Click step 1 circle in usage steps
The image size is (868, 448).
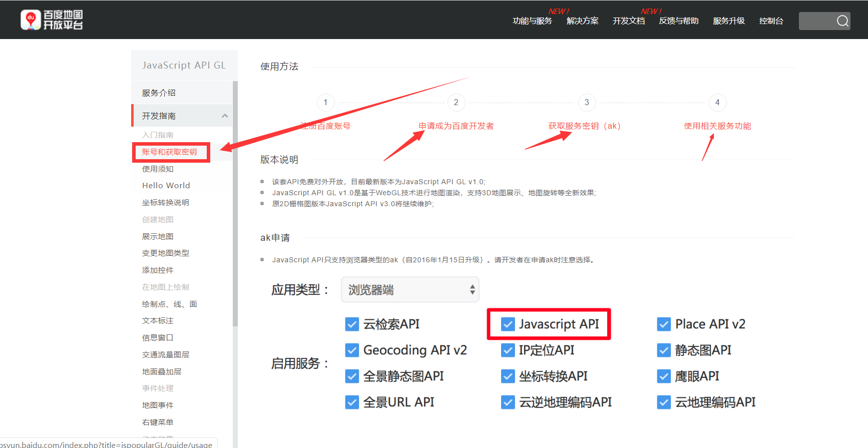pyautogui.click(x=325, y=103)
